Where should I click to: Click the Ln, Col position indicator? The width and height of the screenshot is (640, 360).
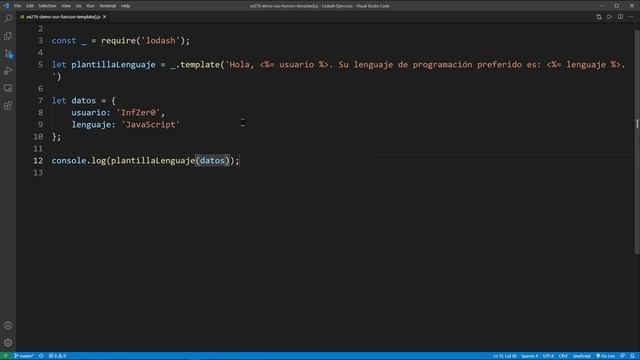505,356
